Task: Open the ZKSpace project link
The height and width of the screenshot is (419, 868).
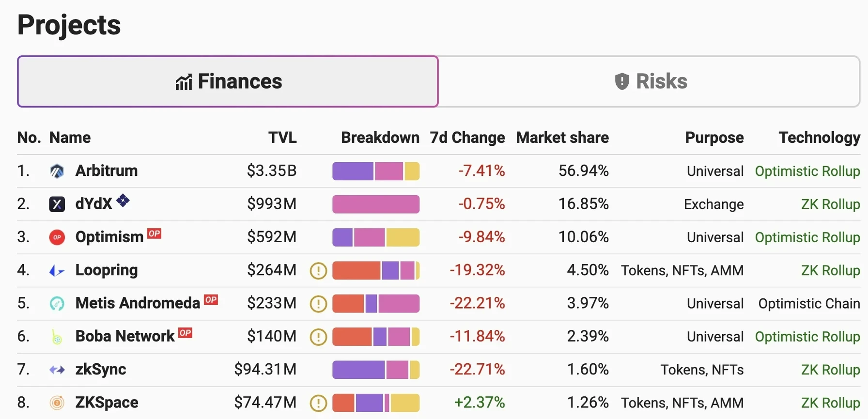Action: pyautogui.click(x=107, y=403)
